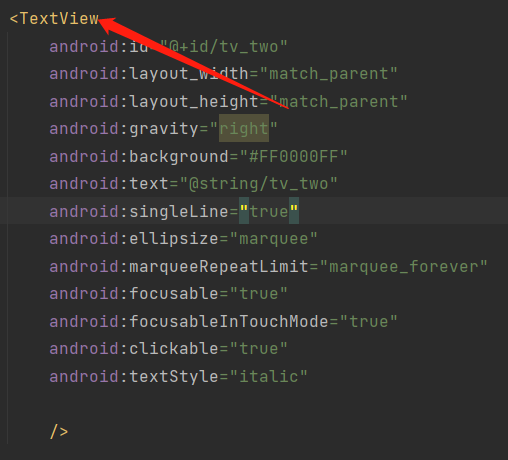Click the closing /> tag
Viewport: 508px width, 460px height.
[x=59, y=432]
